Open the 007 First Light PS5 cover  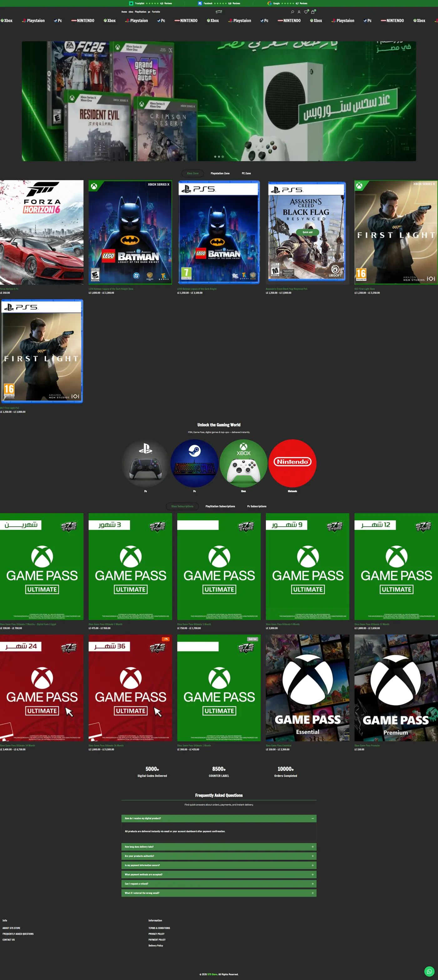(x=42, y=351)
